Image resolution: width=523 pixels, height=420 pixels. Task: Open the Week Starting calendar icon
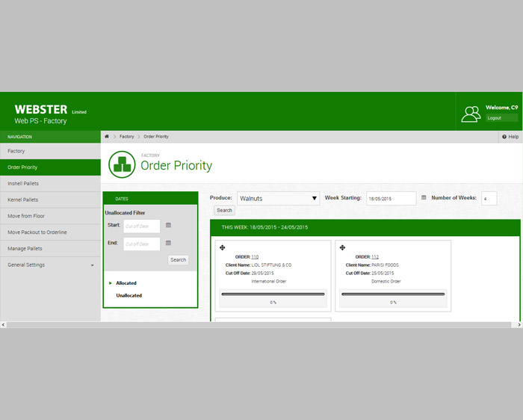click(x=424, y=198)
